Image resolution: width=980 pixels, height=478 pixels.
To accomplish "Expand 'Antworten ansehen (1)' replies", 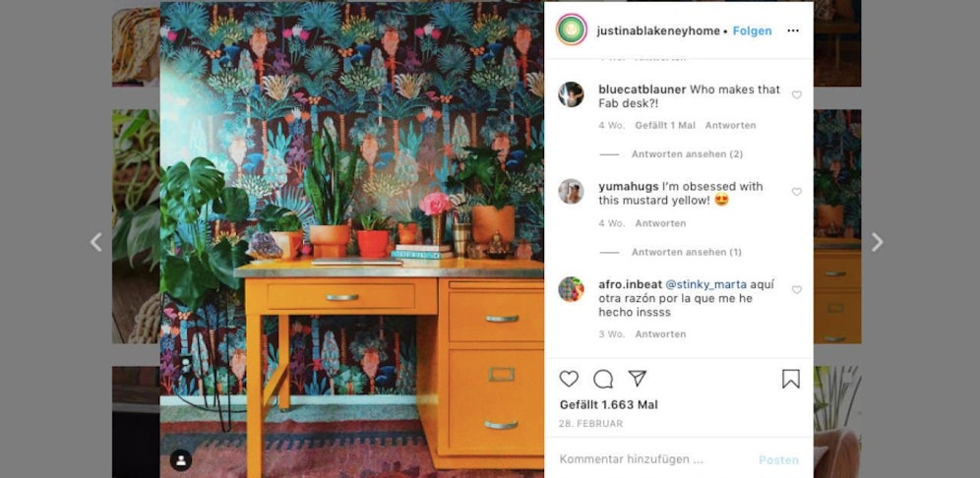I will pyautogui.click(x=686, y=252).
